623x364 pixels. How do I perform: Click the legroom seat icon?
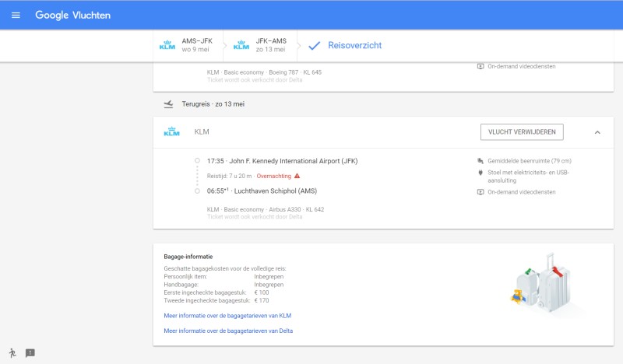point(480,161)
